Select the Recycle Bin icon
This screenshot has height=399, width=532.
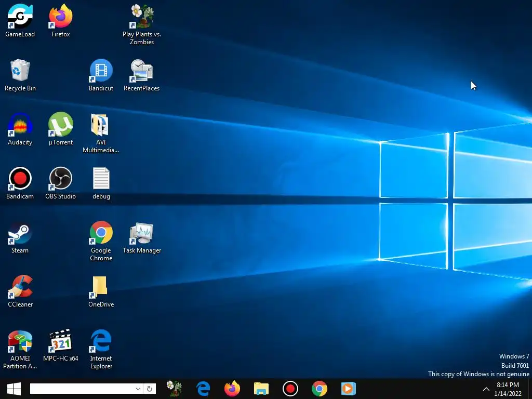click(x=20, y=75)
